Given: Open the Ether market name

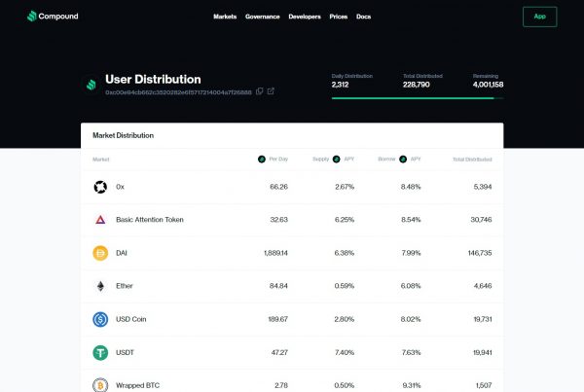Looking at the screenshot, I should click(124, 286).
